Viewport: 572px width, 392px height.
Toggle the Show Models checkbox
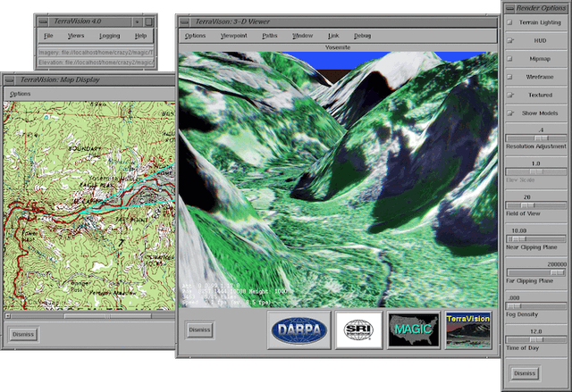point(510,113)
